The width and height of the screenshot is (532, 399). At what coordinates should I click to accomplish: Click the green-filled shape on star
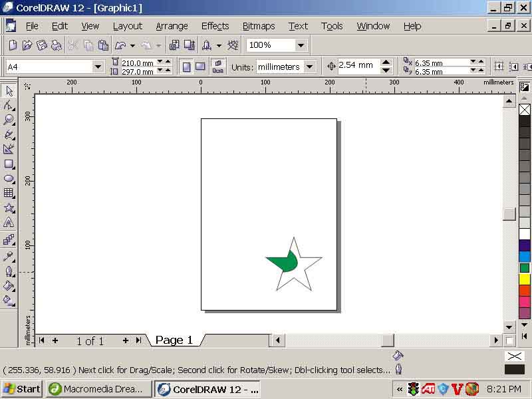[x=285, y=262]
